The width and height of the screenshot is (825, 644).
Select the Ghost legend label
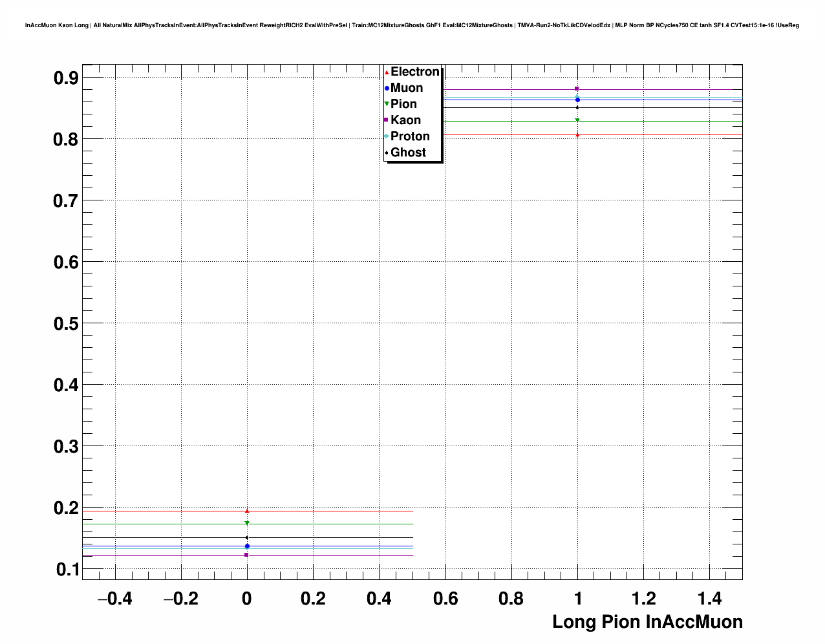(x=408, y=153)
